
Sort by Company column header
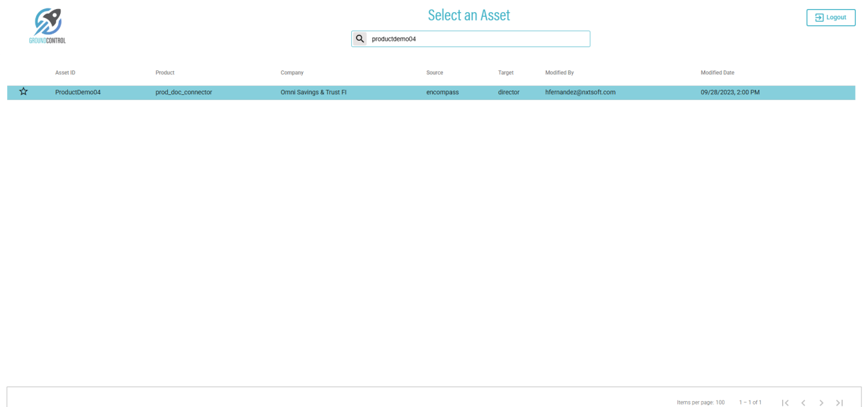coord(292,73)
